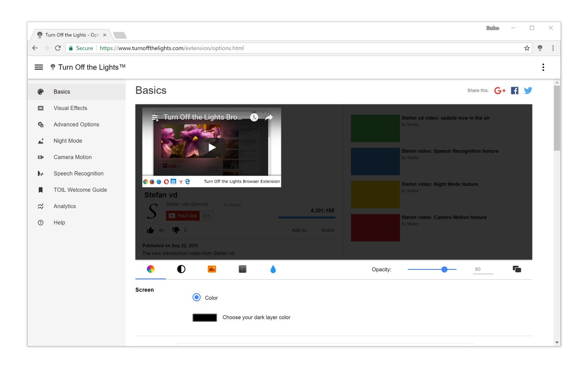588x368 pixels.
Task: Click the browser address bar URL
Action: point(171,48)
